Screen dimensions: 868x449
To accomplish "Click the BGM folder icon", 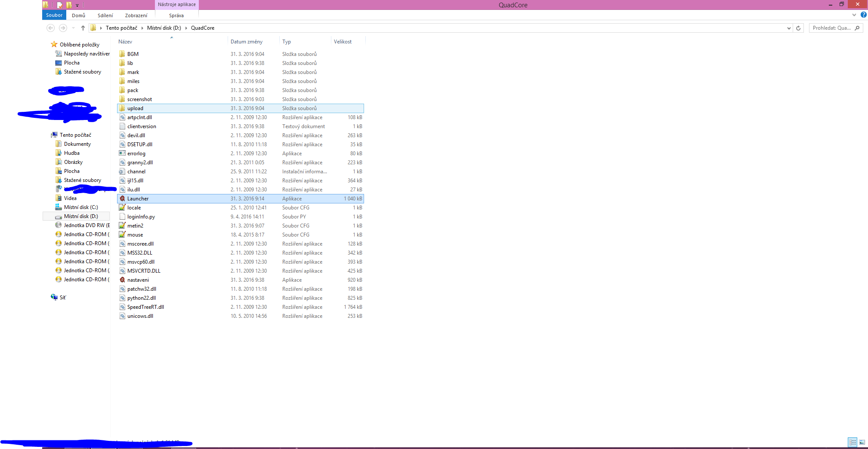I will (122, 54).
